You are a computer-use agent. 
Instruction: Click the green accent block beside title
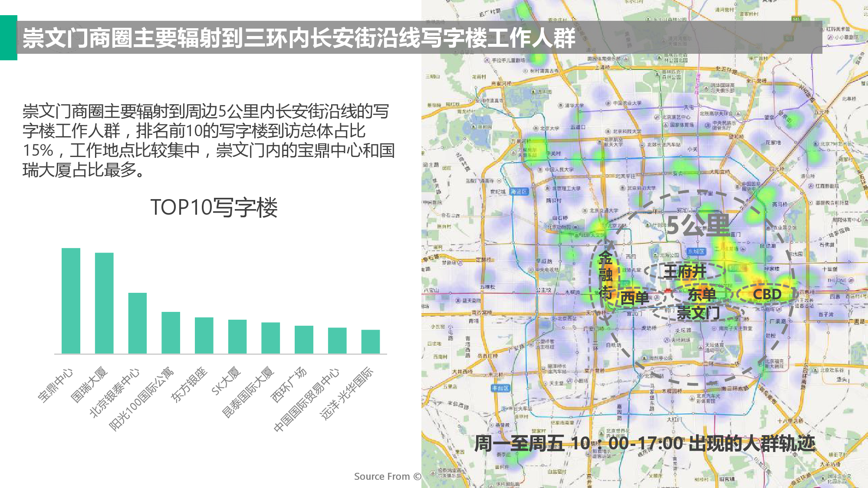click(9, 38)
